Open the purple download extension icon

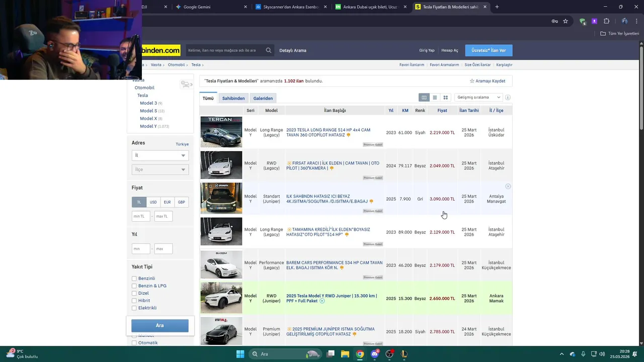(594, 21)
